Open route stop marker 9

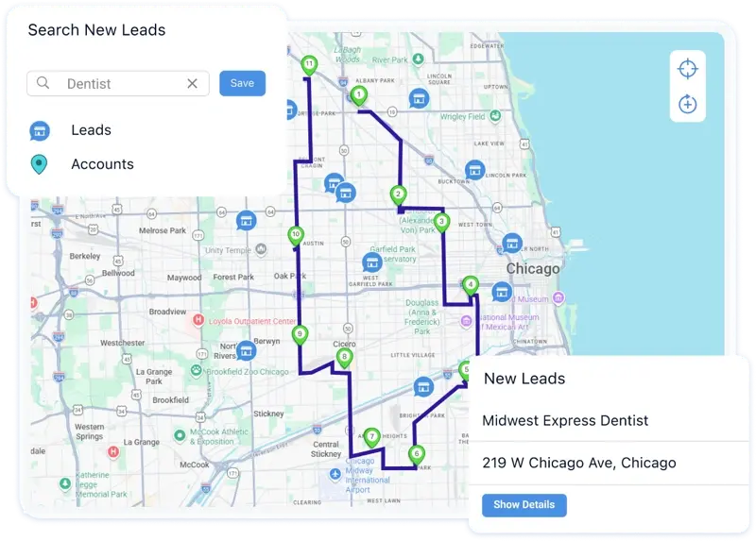pos(300,335)
